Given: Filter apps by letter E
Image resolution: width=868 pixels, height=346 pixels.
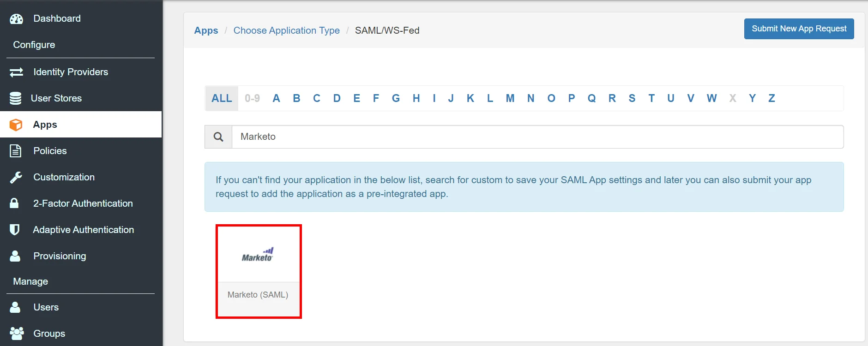Looking at the screenshot, I should [x=356, y=98].
